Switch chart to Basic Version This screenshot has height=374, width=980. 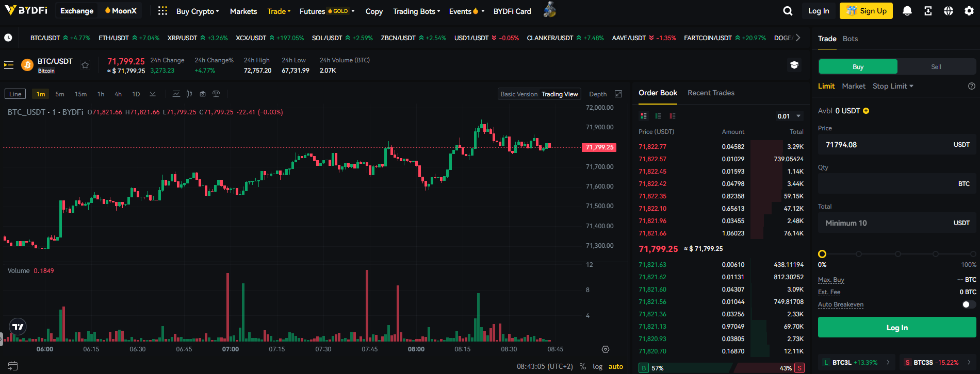coord(518,94)
